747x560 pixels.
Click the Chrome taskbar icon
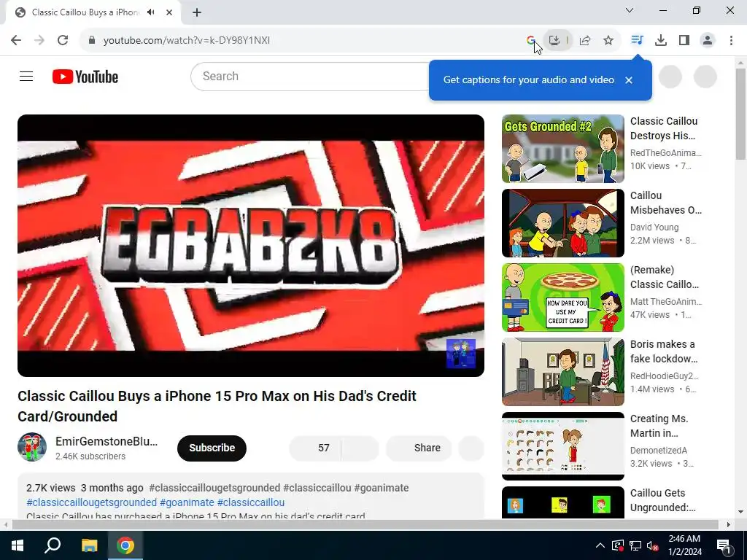pyautogui.click(x=125, y=545)
